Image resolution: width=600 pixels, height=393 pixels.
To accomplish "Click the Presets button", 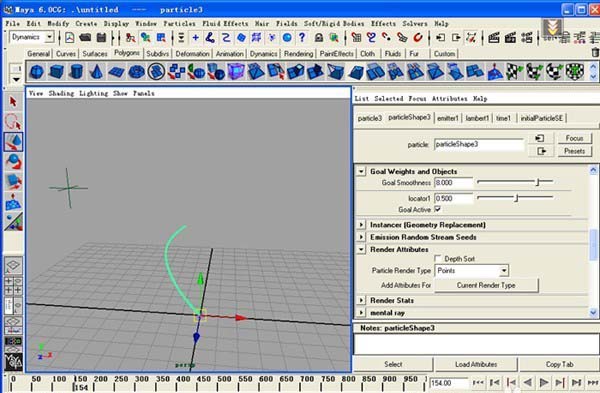I will tap(574, 151).
